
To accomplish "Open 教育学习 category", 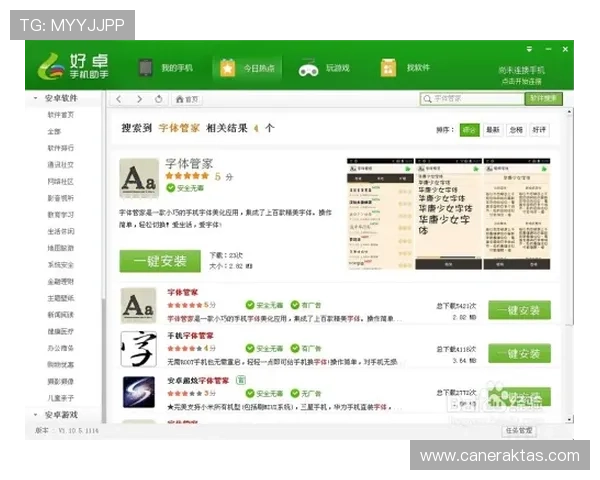I will click(60, 215).
